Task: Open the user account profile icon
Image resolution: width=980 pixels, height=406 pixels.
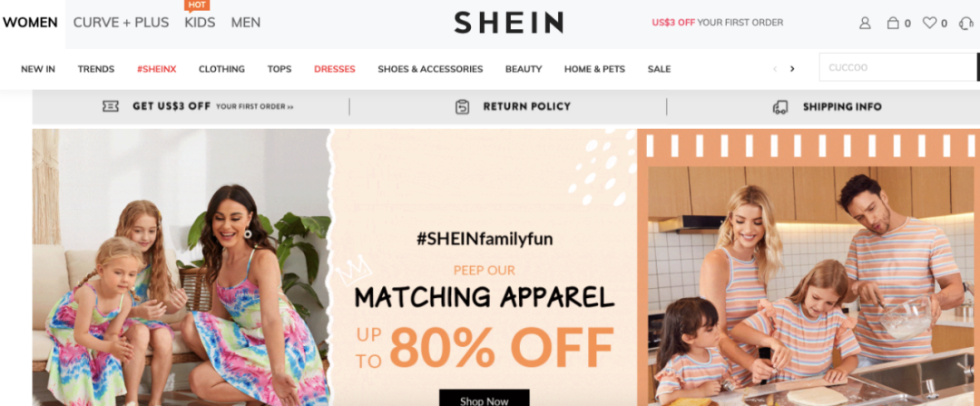Action: point(865,23)
